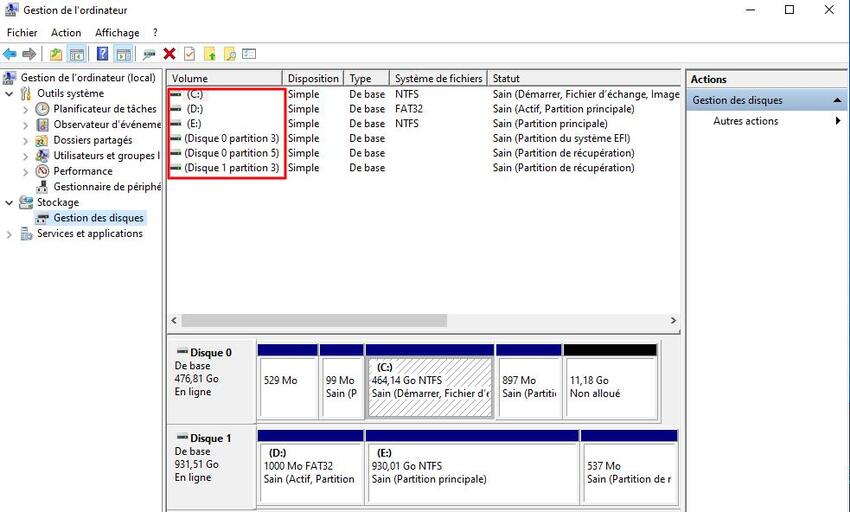This screenshot has width=850, height=512.
Task: Select the 537 Mo partition on Disque 1
Action: tap(629, 467)
